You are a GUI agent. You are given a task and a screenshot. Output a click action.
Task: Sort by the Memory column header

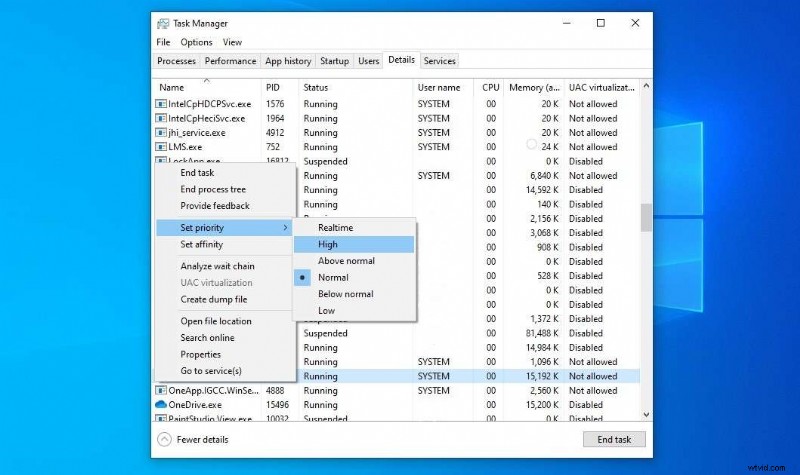point(533,87)
